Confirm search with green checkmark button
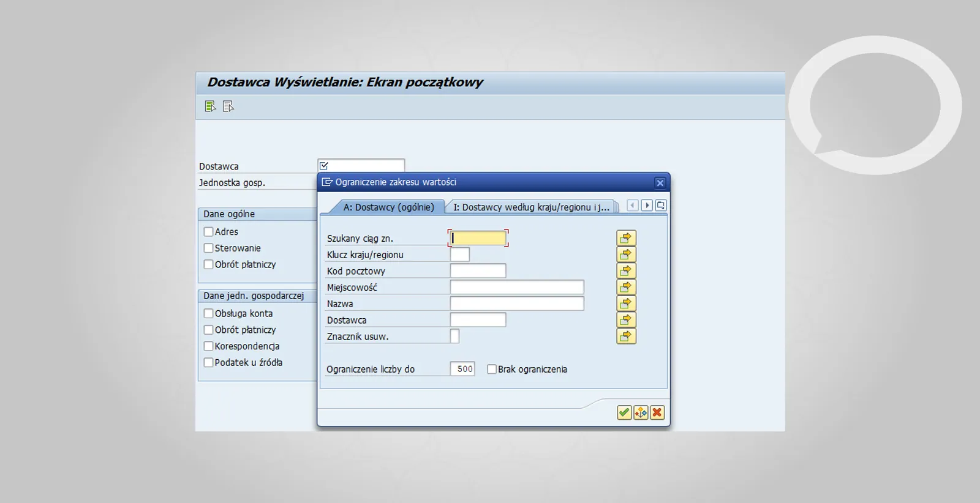The image size is (980, 503). (624, 412)
